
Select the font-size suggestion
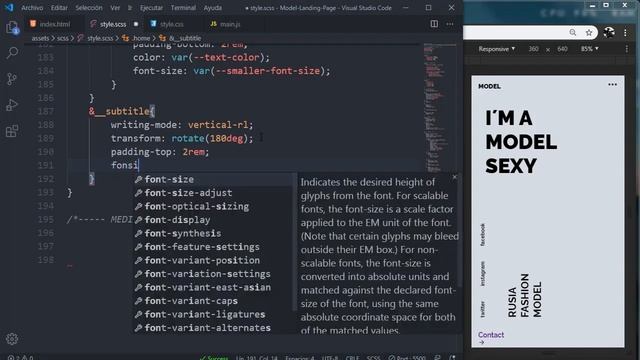(213, 179)
